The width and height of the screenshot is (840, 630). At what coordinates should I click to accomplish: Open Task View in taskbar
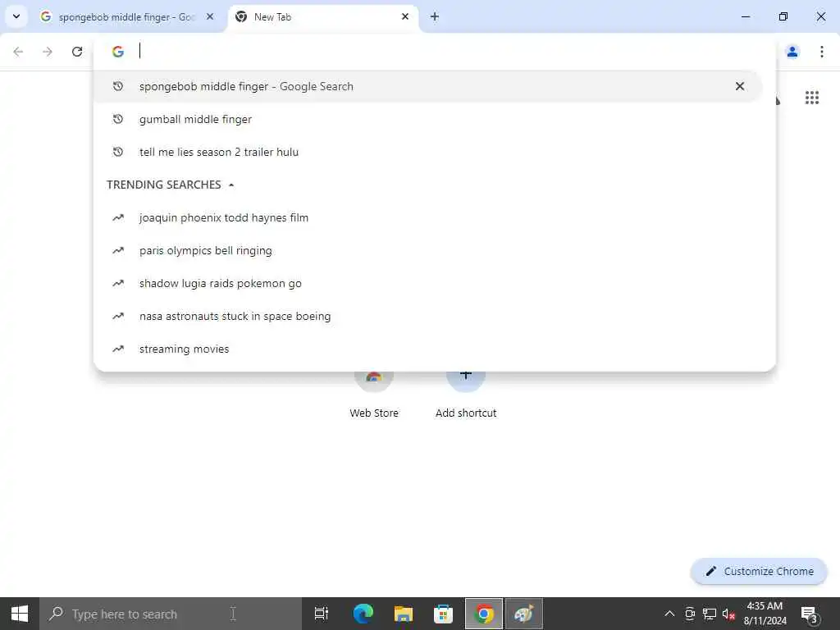[x=322, y=614]
